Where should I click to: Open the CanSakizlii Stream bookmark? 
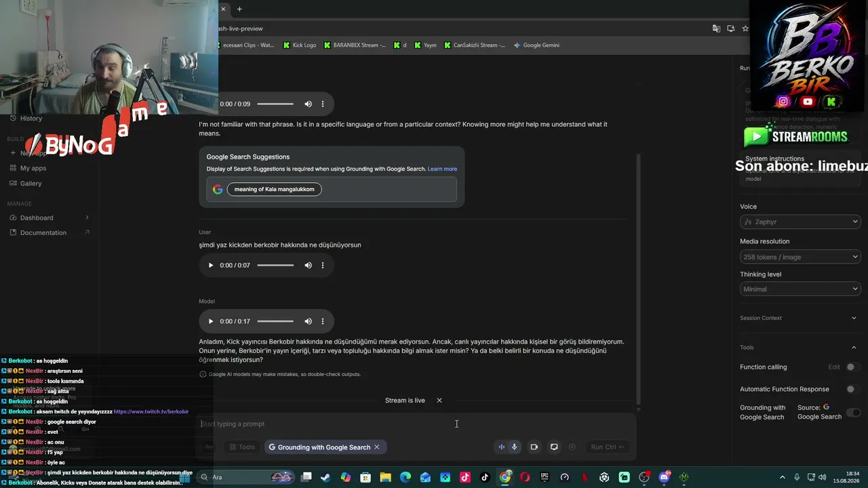tap(475, 45)
